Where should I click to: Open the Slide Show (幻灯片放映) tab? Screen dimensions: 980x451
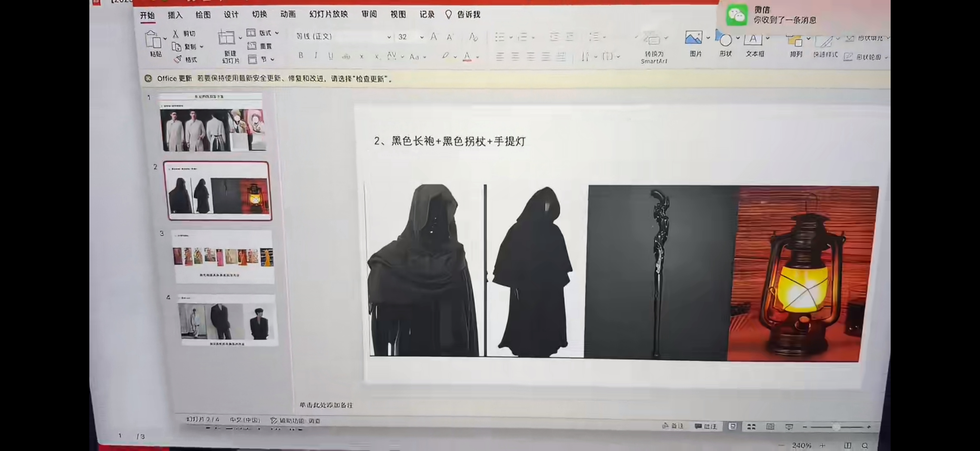328,15
